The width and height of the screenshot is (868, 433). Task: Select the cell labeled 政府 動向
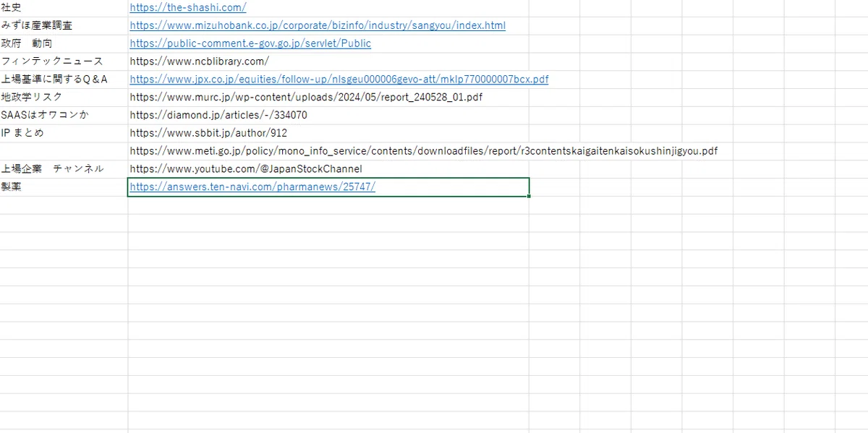[x=64, y=43]
